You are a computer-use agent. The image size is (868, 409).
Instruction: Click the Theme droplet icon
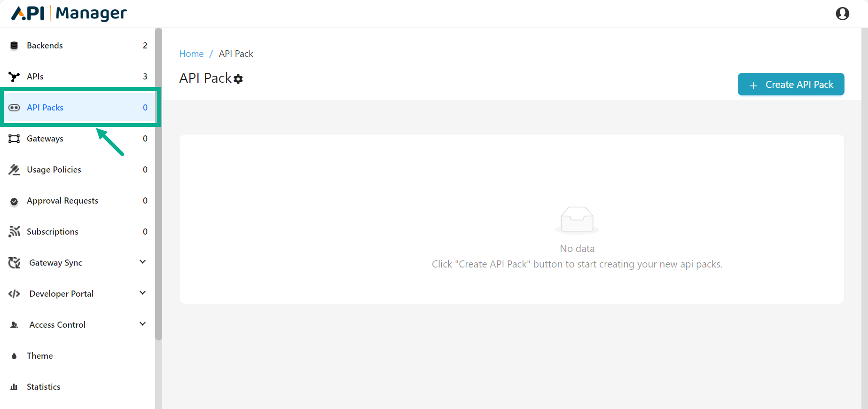[x=14, y=356]
